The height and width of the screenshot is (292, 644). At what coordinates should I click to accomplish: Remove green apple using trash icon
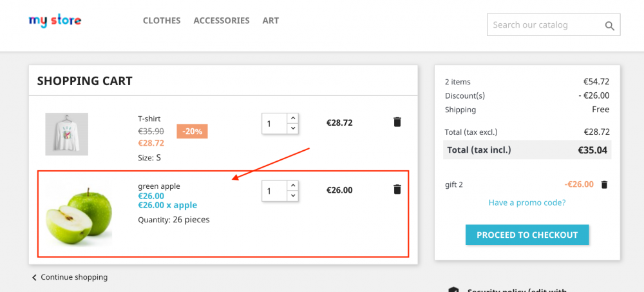point(397,190)
